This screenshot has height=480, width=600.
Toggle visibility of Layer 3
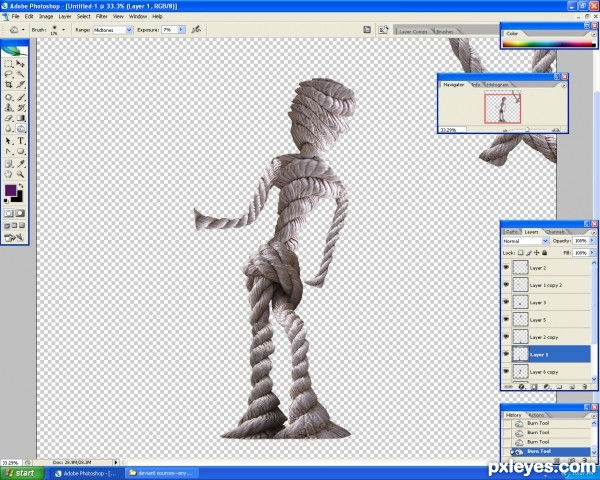[x=506, y=302]
